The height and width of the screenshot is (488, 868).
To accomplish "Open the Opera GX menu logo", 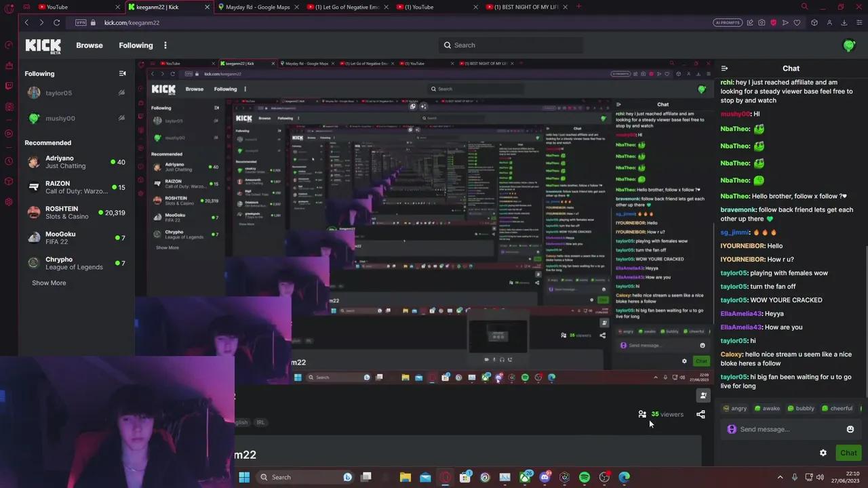I will [9, 9].
